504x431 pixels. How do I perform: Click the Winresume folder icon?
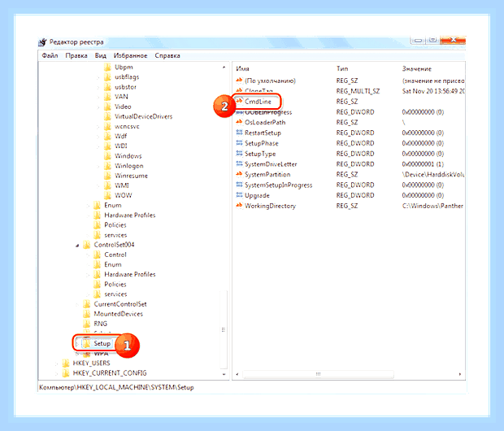point(107,176)
